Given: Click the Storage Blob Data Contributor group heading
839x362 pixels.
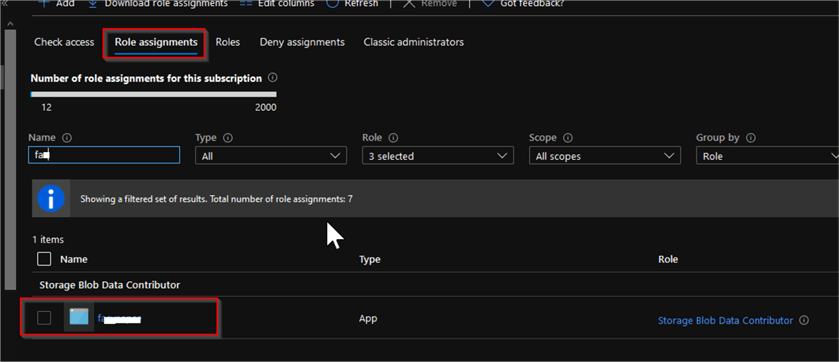Looking at the screenshot, I should click(110, 285).
